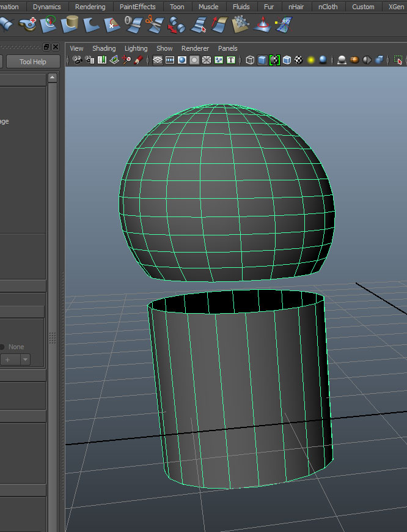Toggle the Shadows blue sphere icon
407x532 pixels.
point(323,60)
